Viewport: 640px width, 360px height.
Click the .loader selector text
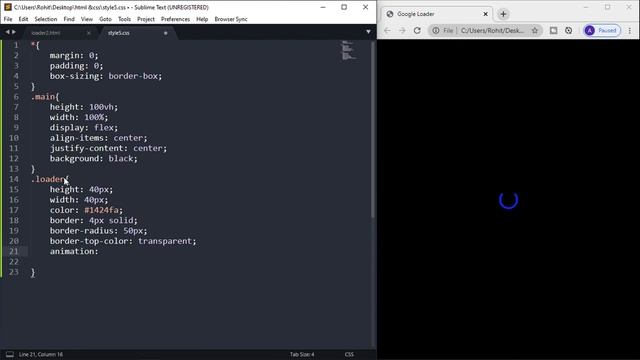coord(48,179)
